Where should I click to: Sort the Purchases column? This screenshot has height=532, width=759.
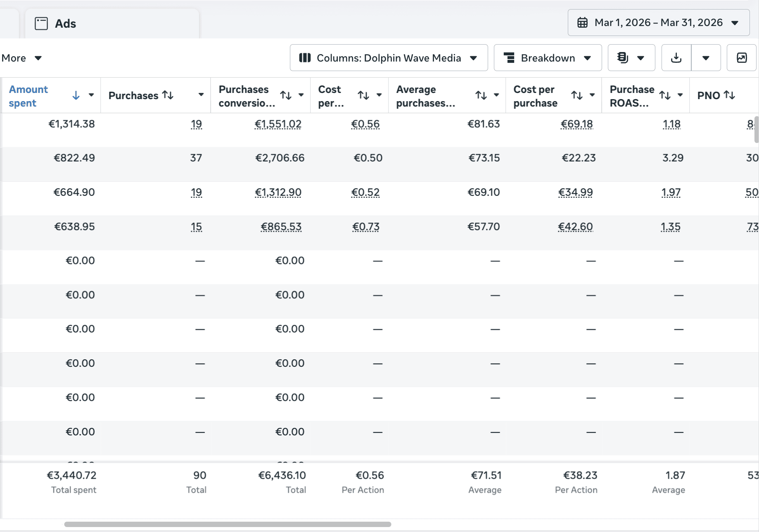[168, 95]
